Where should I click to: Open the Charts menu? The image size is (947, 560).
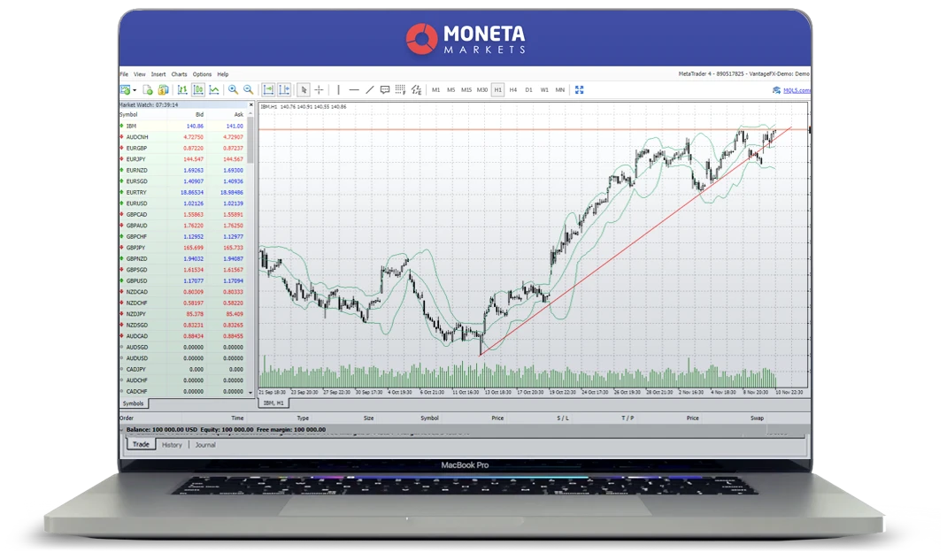pyautogui.click(x=179, y=74)
